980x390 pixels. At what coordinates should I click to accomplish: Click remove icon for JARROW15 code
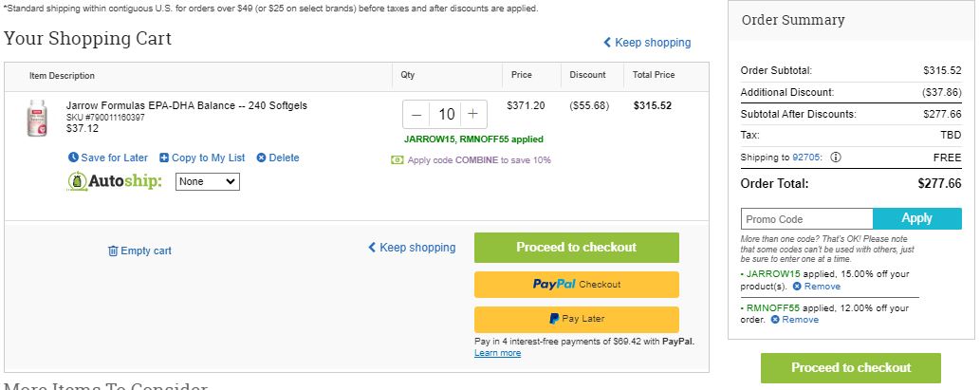(797, 287)
